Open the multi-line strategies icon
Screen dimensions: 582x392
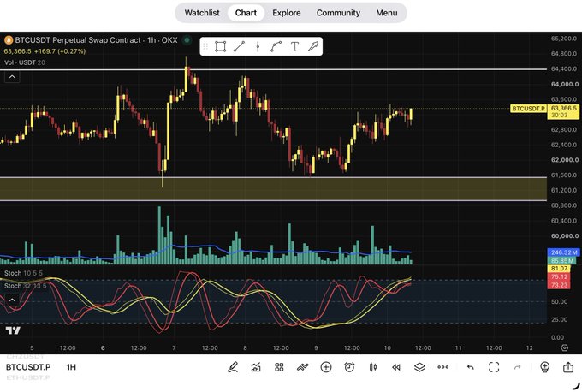pyautogui.click(x=302, y=367)
